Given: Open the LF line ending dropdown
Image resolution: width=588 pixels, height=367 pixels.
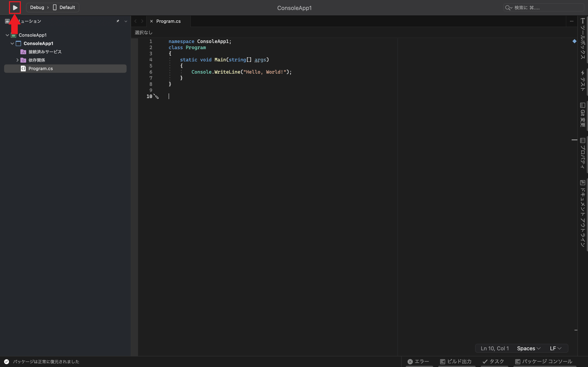Looking at the screenshot, I should coord(556,348).
